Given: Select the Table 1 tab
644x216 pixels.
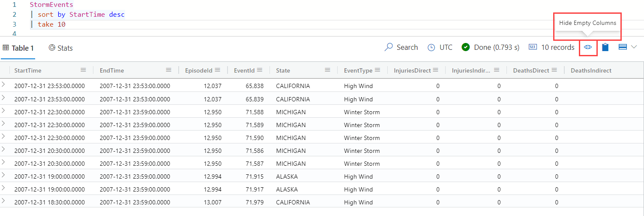Looking at the screenshot, I should click(x=18, y=48).
